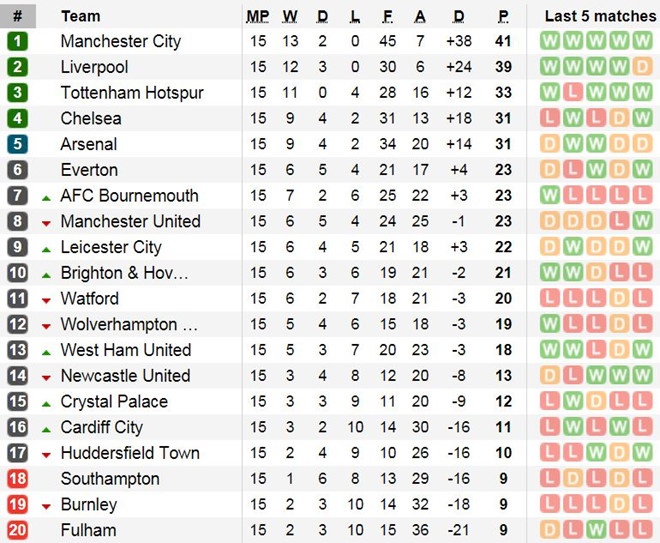The width and height of the screenshot is (660, 543).
Task: Sort table by P points column header
Action: pyautogui.click(x=504, y=16)
